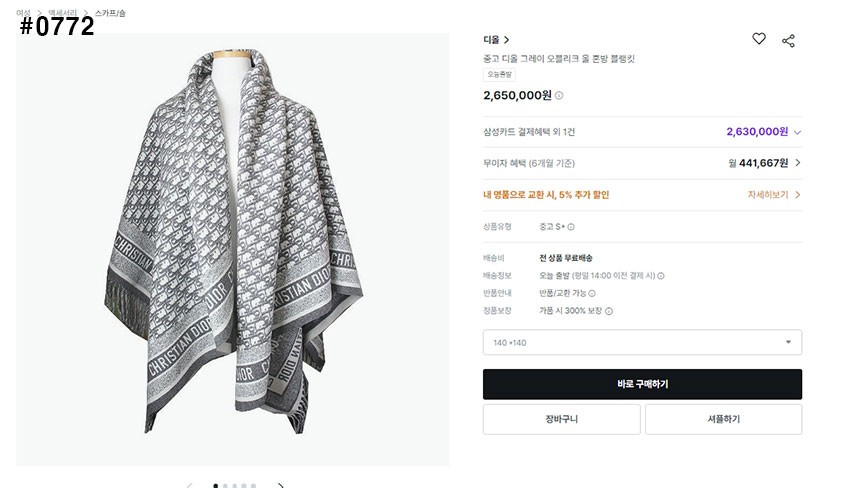Open info icon next to 오늘 출발 shipping
The height and width of the screenshot is (488, 860).
661,276
